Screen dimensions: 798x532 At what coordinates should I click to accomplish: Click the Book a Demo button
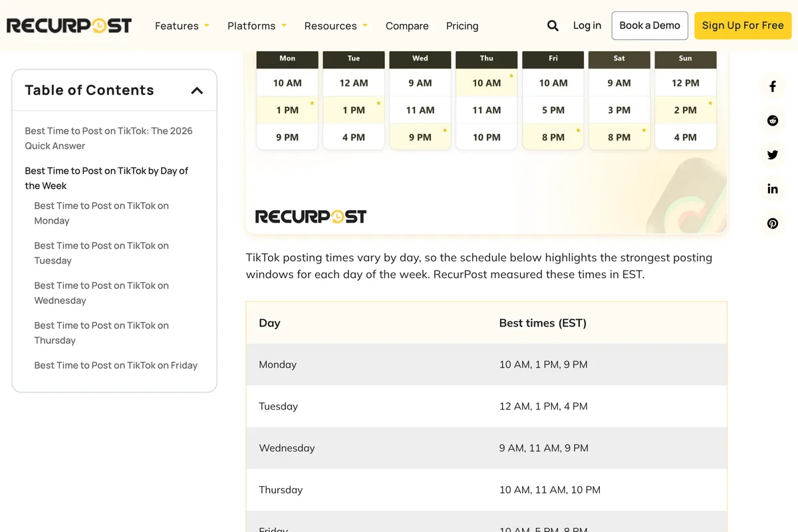[650, 25]
